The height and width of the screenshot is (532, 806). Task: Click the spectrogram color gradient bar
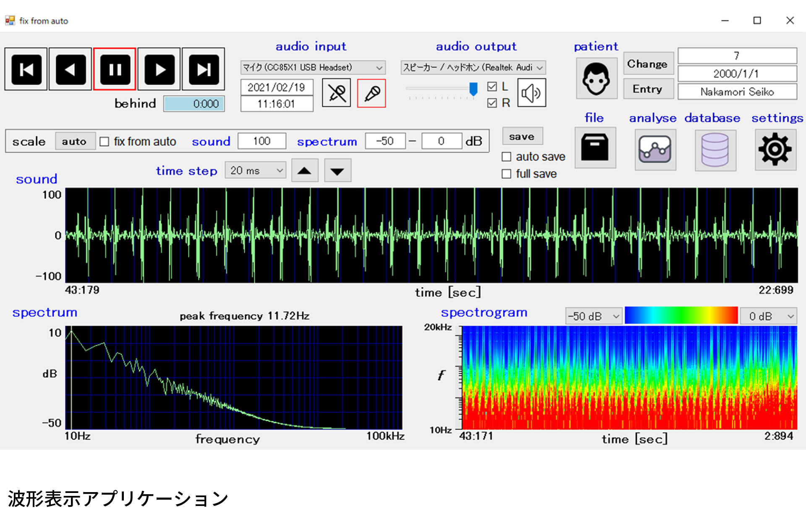[x=680, y=315]
